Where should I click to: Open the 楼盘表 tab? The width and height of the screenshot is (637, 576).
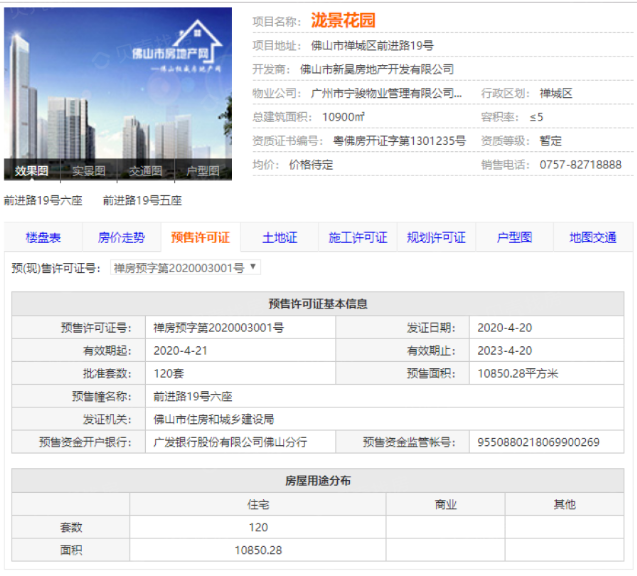click(x=43, y=238)
